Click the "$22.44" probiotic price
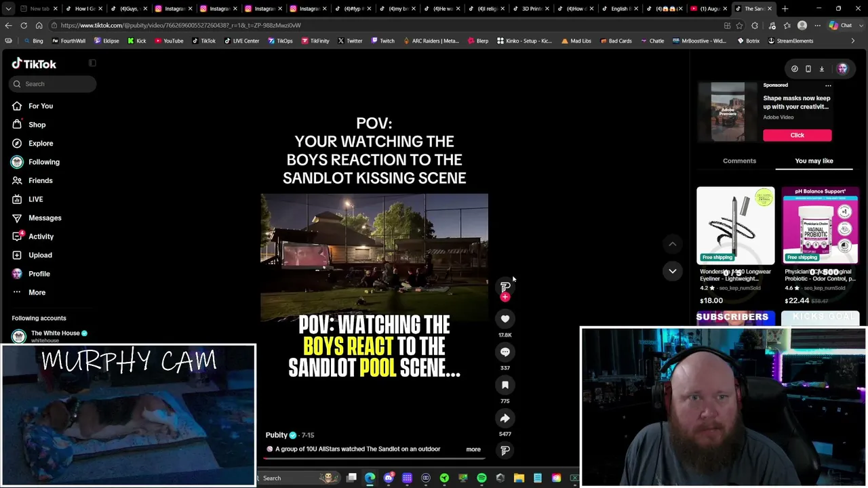 pyautogui.click(x=797, y=300)
